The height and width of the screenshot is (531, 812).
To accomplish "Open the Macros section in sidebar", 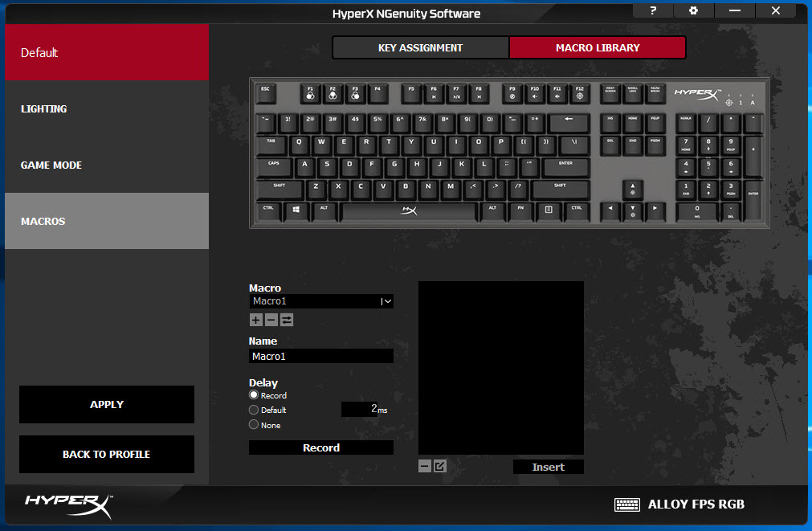I will [107, 221].
